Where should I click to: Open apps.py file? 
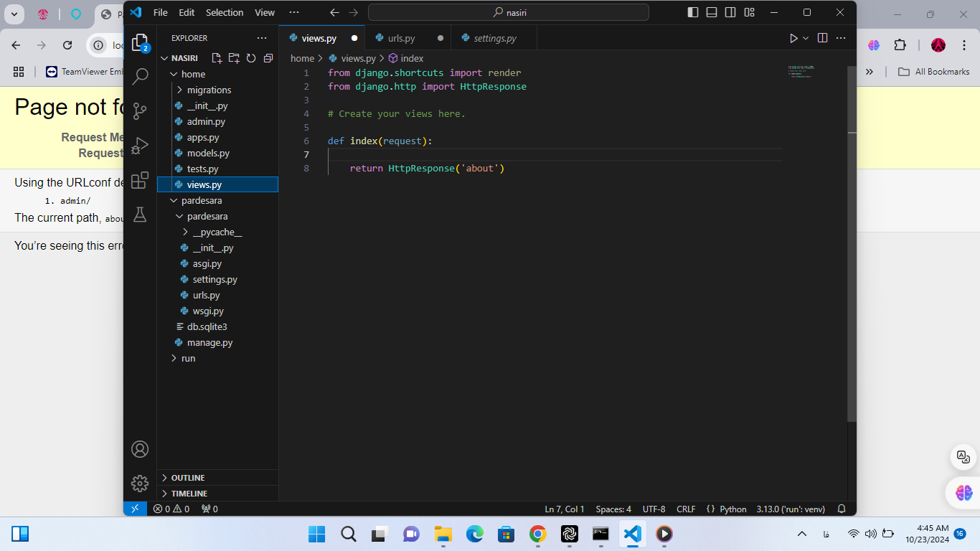217,137
